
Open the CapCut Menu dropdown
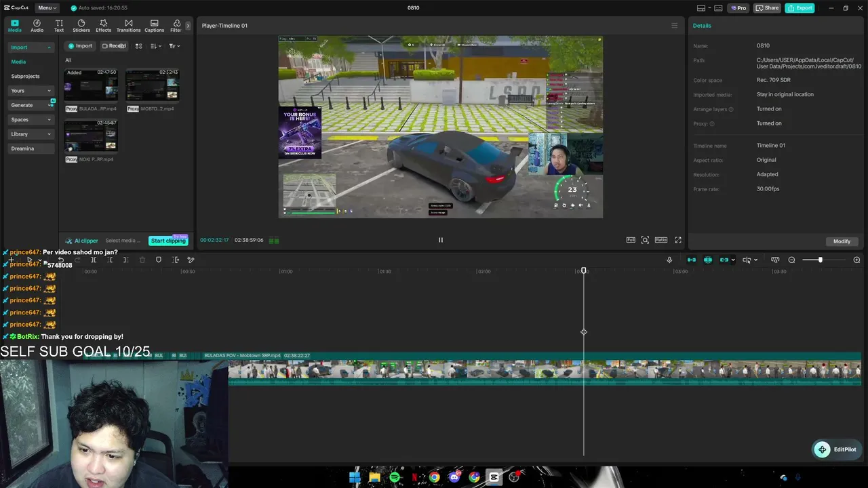pos(47,8)
